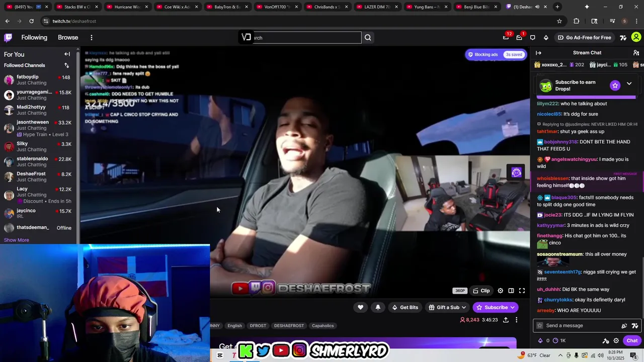The width and height of the screenshot is (644, 362).
Task: Click the search magnifier button
Action: point(368,37)
